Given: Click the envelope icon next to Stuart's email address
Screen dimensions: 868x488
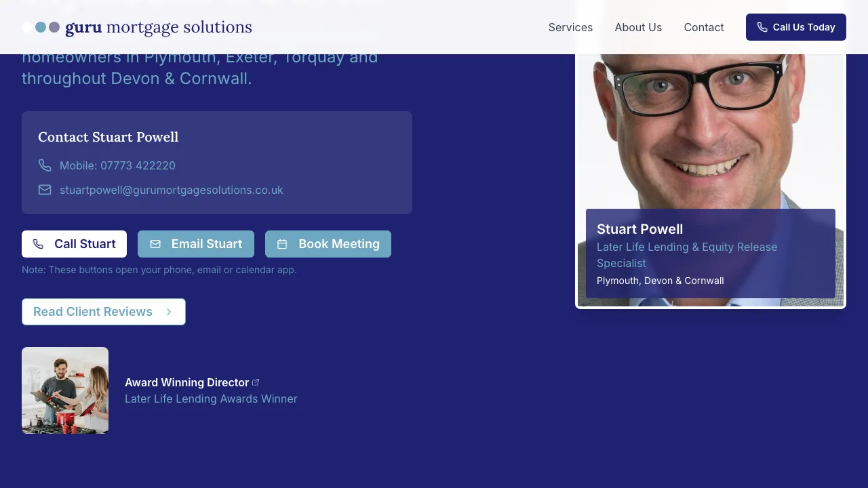Looking at the screenshot, I should pyautogui.click(x=45, y=190).
